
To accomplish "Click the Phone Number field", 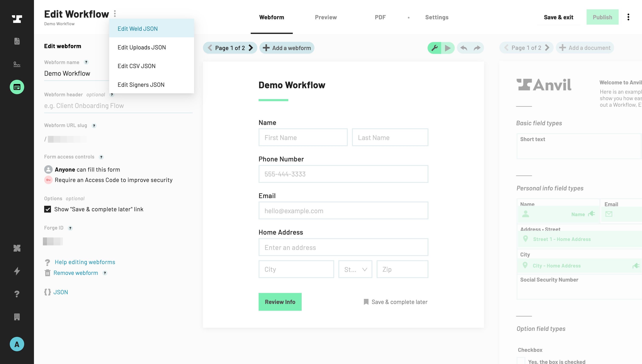I will pos(343,174).
